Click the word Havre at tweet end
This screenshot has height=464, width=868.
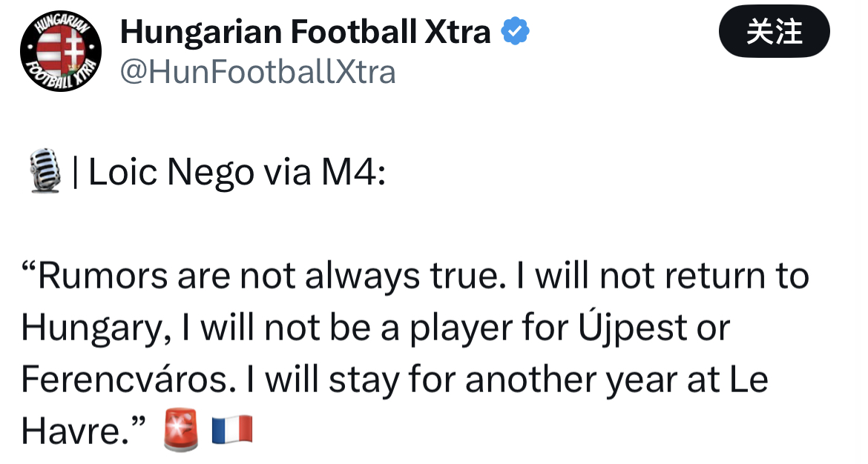tap(75, 431)
